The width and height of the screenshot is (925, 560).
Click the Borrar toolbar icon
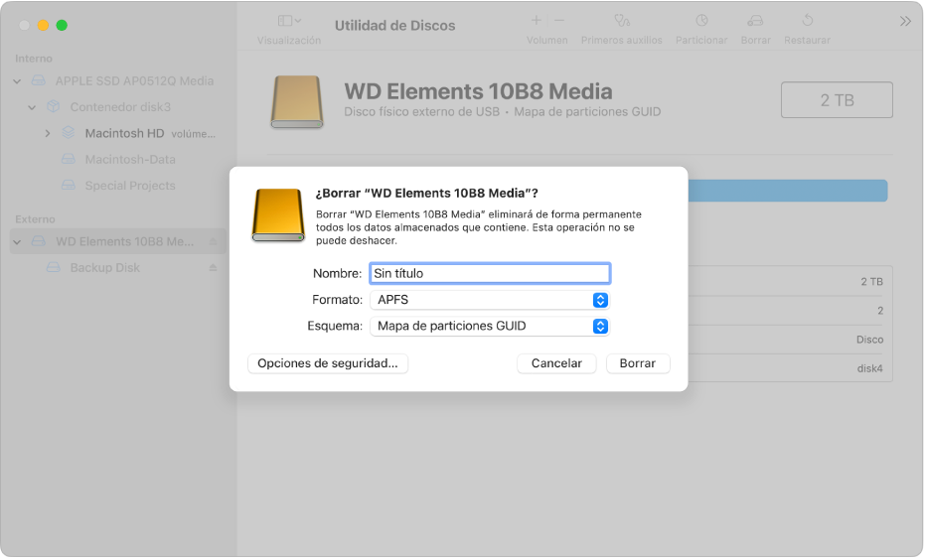coord(755,21)
